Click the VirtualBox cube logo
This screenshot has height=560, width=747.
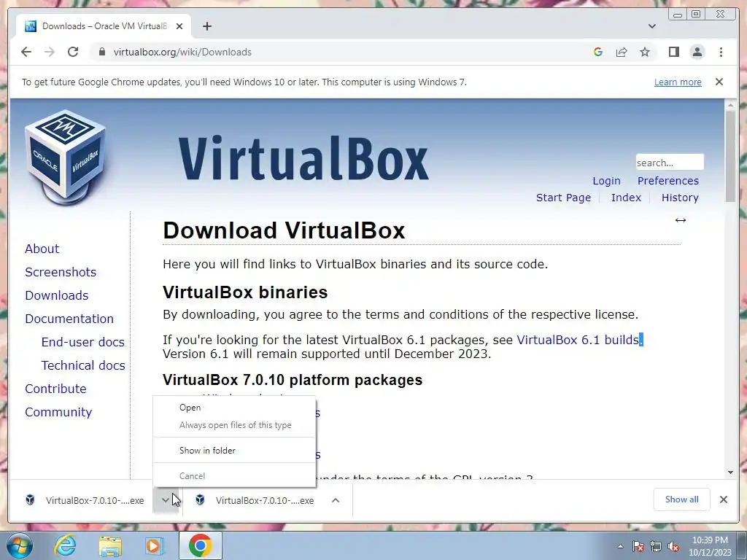point(65,157)
